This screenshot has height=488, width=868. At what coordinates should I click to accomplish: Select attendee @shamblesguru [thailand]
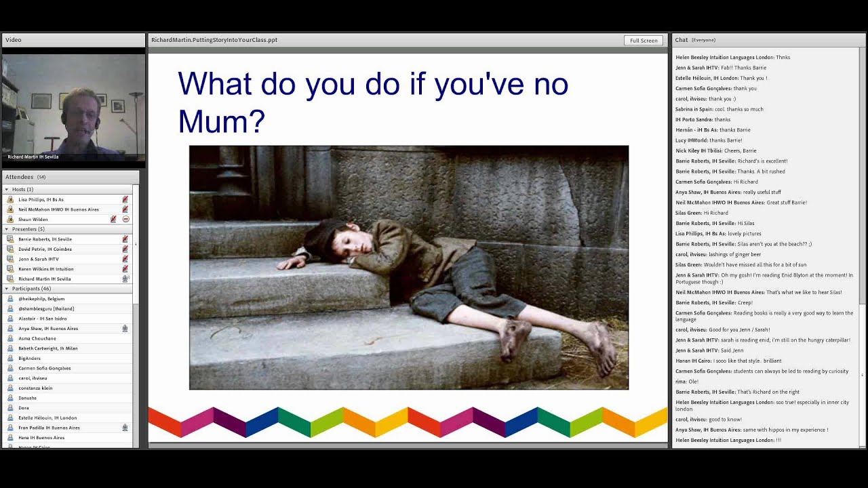click(x=46, y=309)
